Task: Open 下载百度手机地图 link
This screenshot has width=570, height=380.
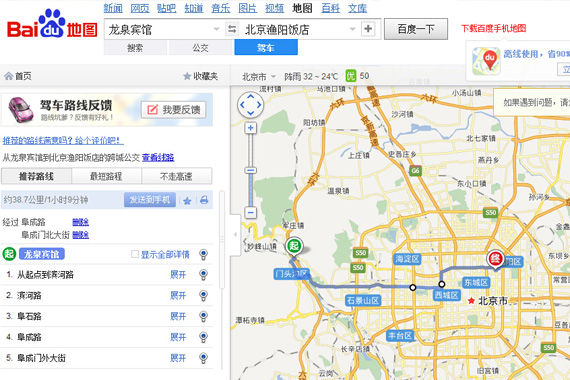Action: (x=493, y=28)
